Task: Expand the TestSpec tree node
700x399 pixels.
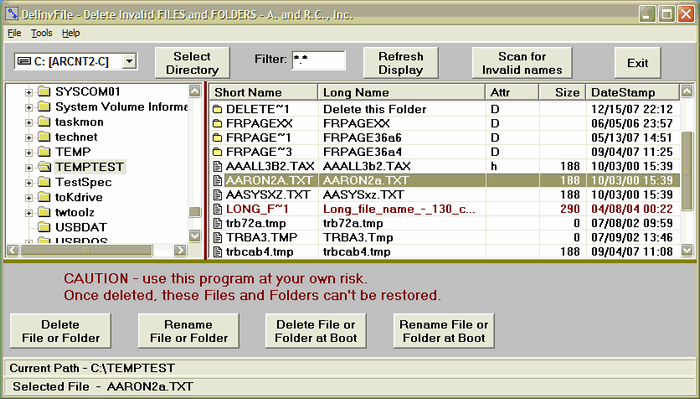Action: (x=29, y=183)
